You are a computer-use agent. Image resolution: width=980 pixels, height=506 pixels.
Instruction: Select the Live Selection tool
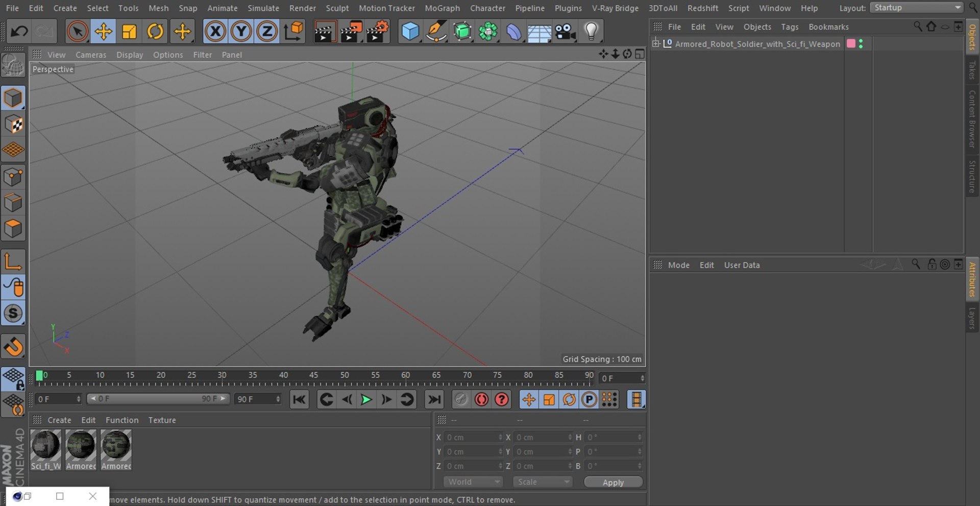click(77, 32)
